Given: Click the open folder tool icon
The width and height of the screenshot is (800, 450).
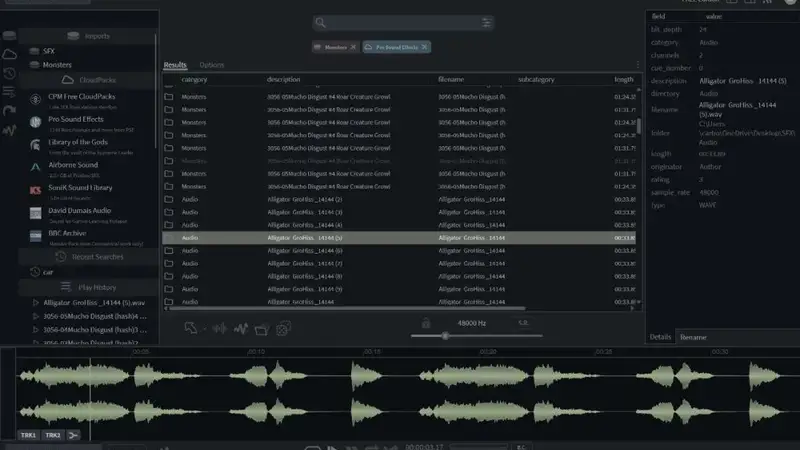Looking at the screenshot, I should [262, 329].
